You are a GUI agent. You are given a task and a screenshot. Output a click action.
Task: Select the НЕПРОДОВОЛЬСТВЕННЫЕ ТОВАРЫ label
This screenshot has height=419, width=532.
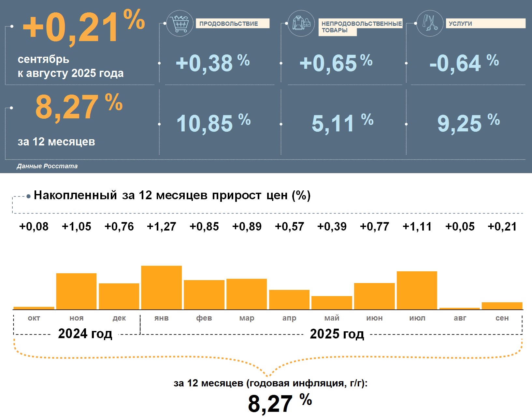[361, 27]
